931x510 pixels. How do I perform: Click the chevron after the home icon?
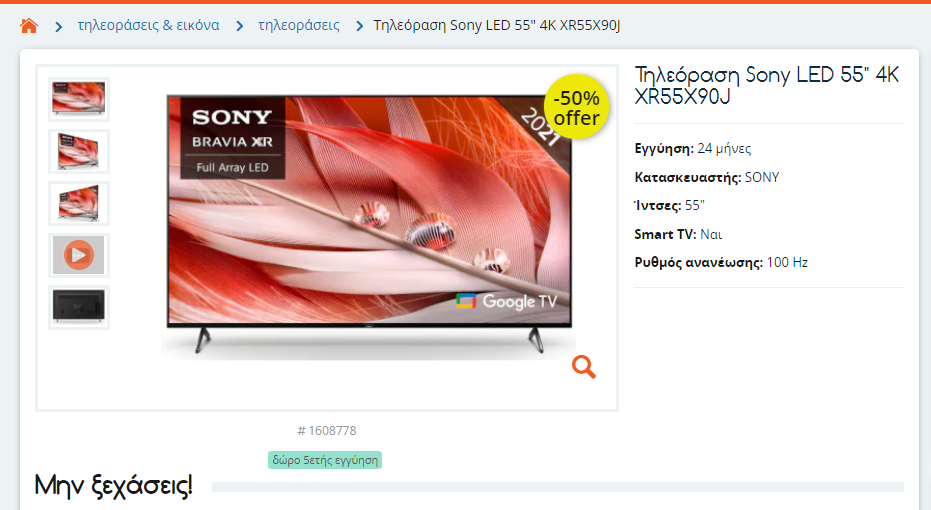pyautogui.click(x=59, y=26)
